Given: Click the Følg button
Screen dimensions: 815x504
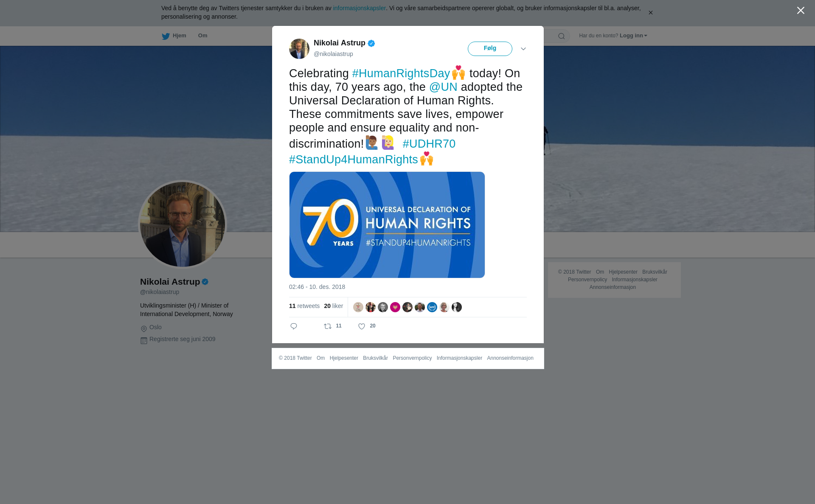Looking at the screenshot, I should tap(490, 49).
